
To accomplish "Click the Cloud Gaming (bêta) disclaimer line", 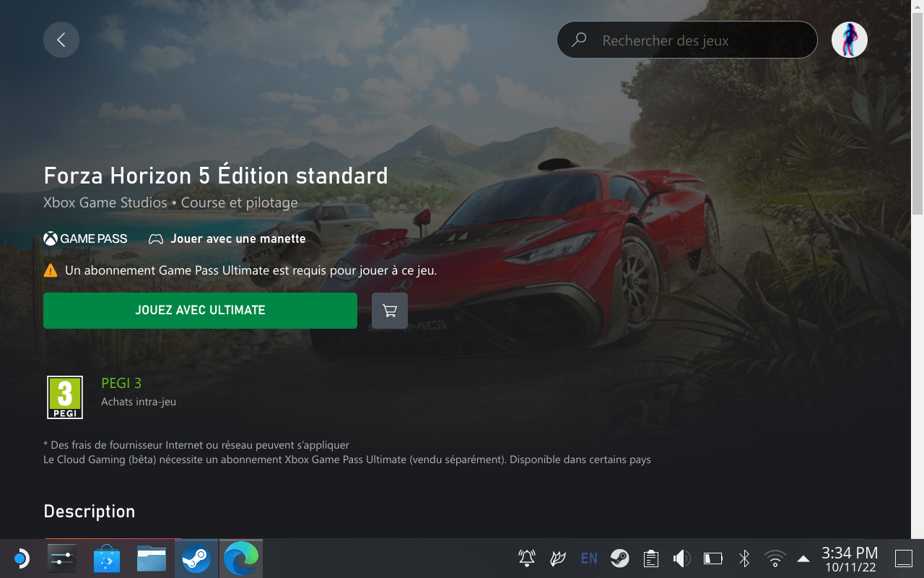I will (x=347, y=460).
